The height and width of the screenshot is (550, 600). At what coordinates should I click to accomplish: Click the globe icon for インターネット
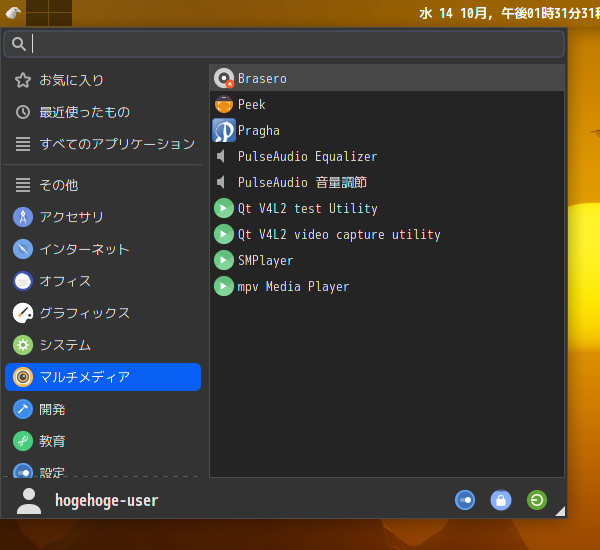coord(23,249)
